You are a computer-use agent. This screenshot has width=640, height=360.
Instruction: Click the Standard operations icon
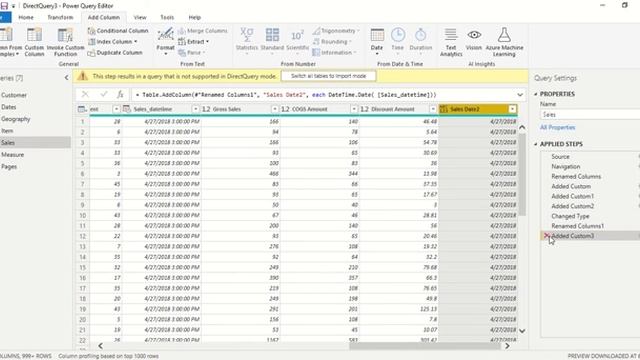tap(272, 41)
